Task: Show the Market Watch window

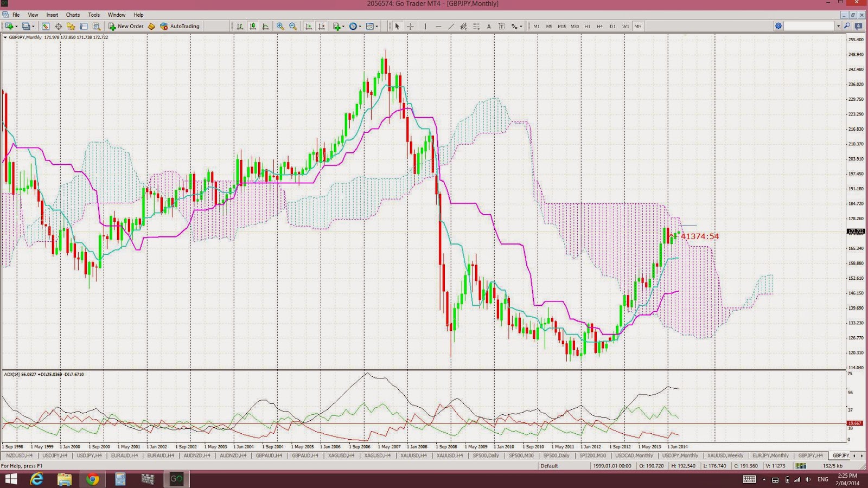Action: coord(46,26)
